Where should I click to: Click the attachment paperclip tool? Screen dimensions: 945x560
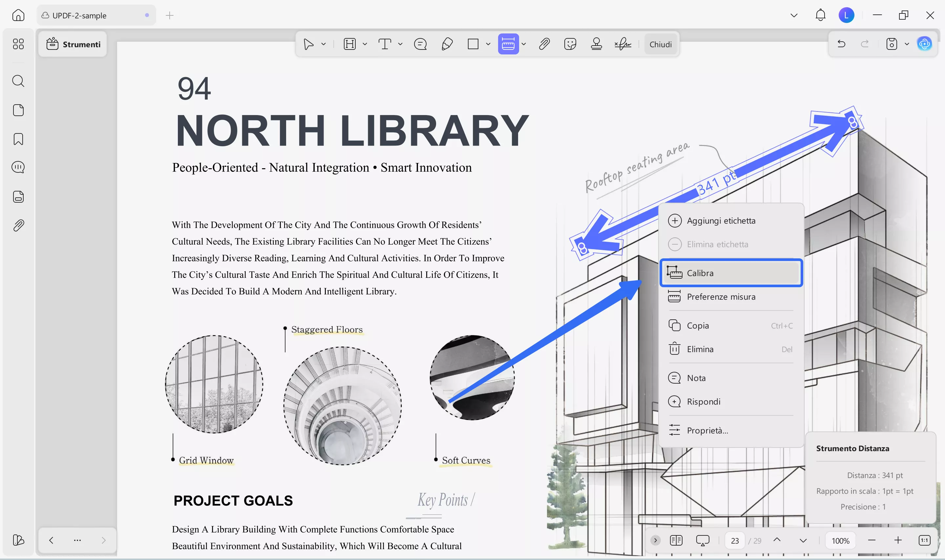(544, 44)
